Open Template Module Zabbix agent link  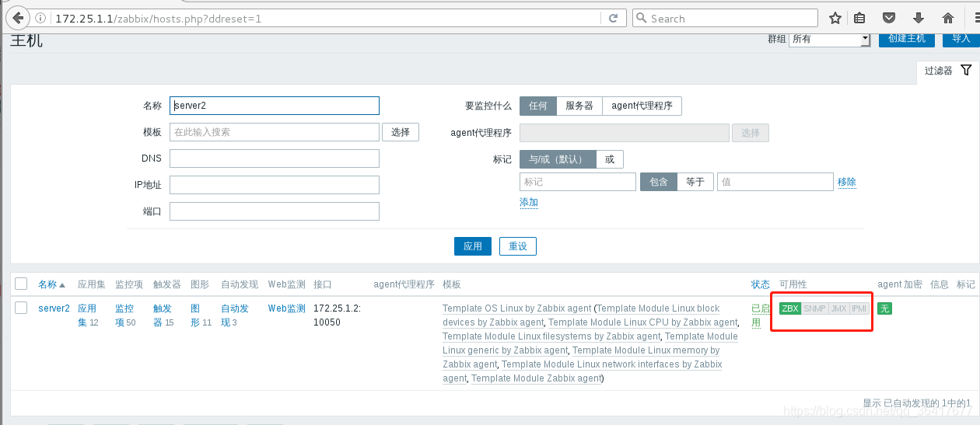tap(536, 378)
